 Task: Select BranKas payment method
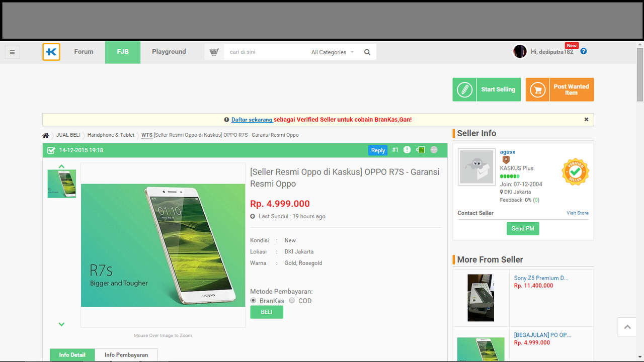(x=254, y=301)
